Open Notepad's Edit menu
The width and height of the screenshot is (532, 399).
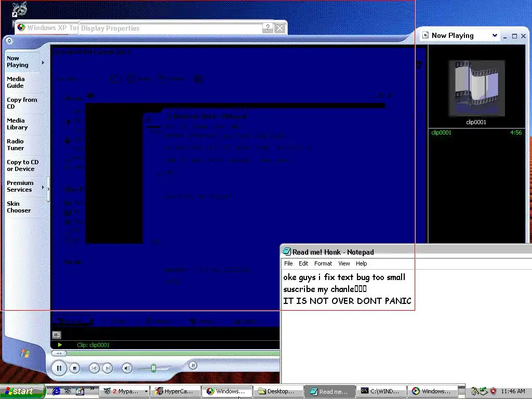[x=303, y=263]
